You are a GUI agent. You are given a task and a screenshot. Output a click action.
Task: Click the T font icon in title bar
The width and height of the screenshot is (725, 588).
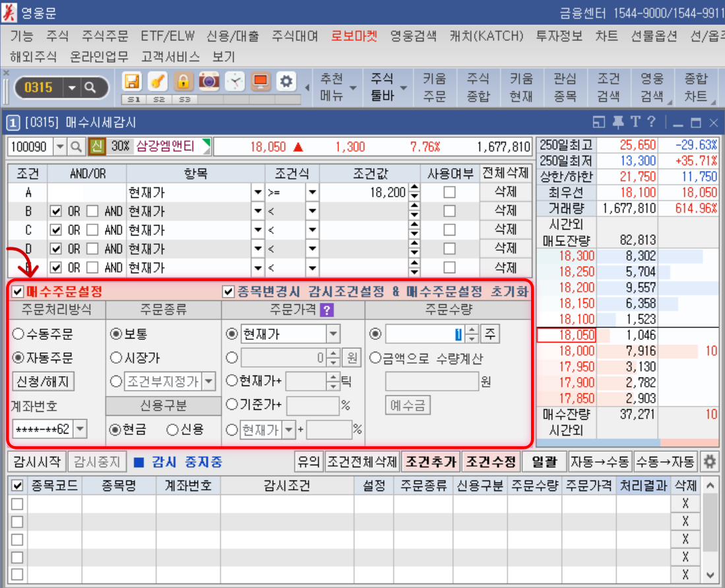coord(635,121)
